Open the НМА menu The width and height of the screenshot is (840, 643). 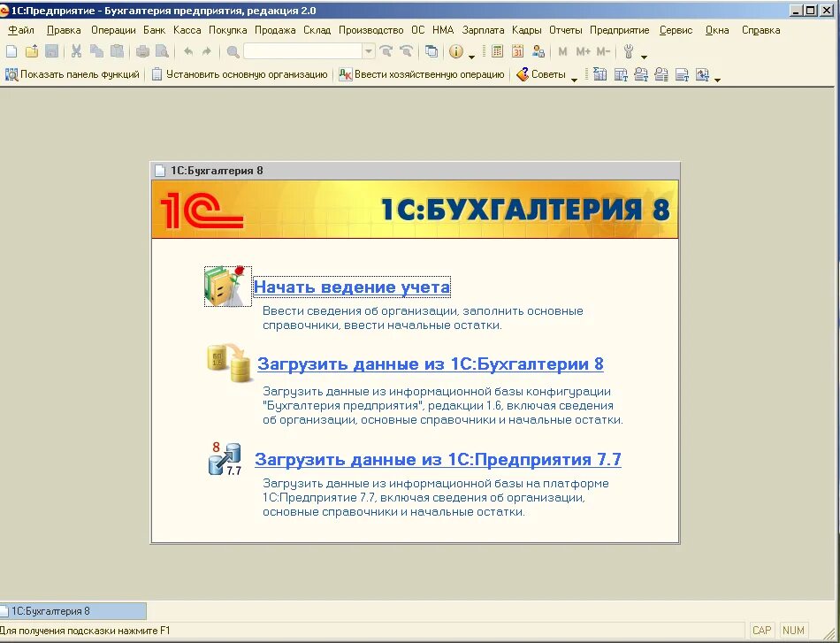[443, 30]
